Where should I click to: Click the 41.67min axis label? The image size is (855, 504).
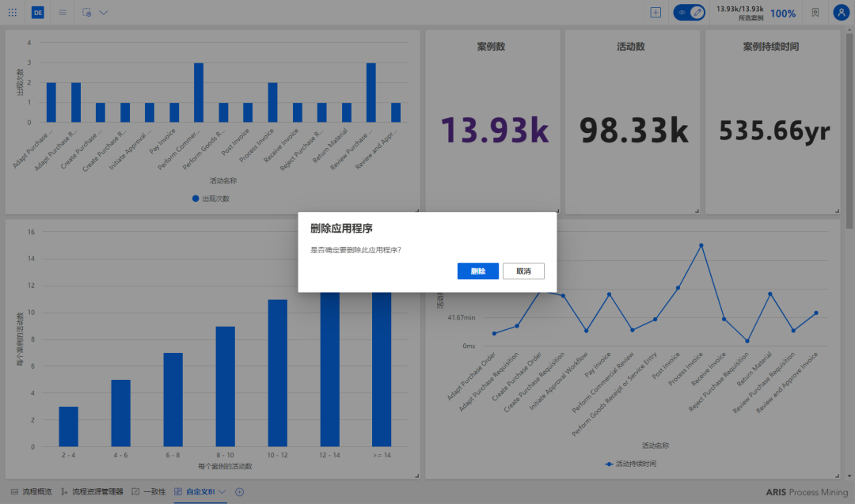[462, 317]
